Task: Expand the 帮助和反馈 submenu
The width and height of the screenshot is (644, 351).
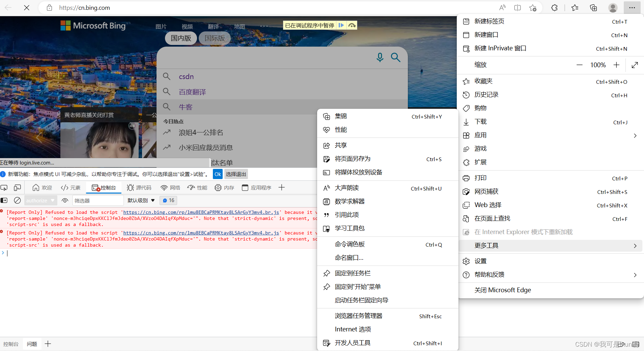Action: pos(551,275)
